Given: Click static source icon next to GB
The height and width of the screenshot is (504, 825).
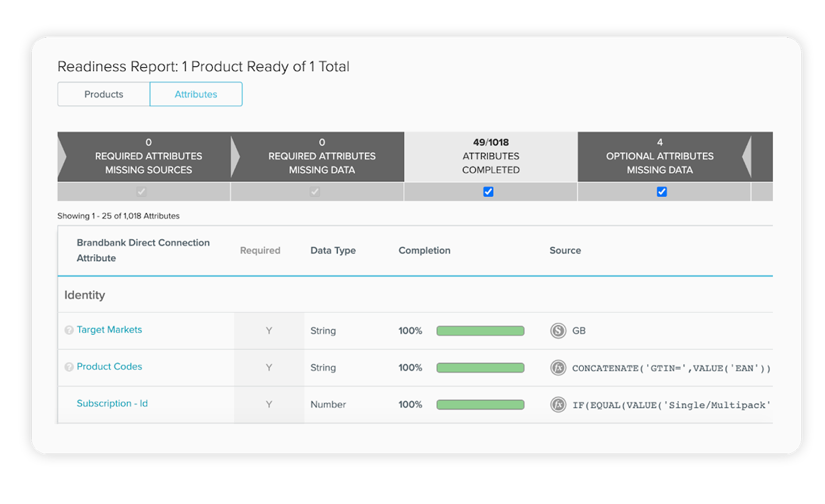Looking at the screenshot, I should [558, 331].
